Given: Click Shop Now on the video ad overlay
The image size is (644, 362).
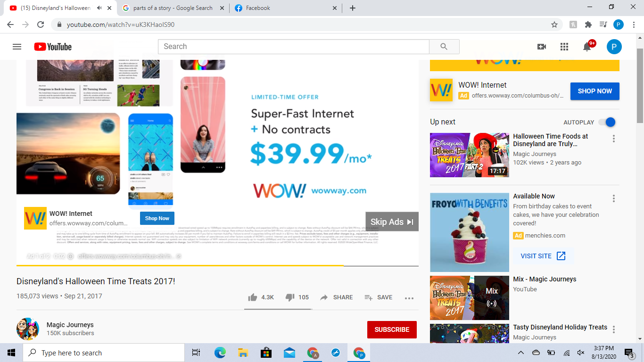Looking at the screenshot, I should coord(157,218).
